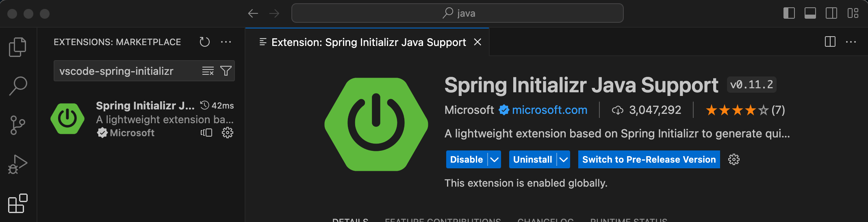Viewport: 868px width, 222px height.
Task: Close the Spring Initializr extension tab
Action: tap(477, 42)
